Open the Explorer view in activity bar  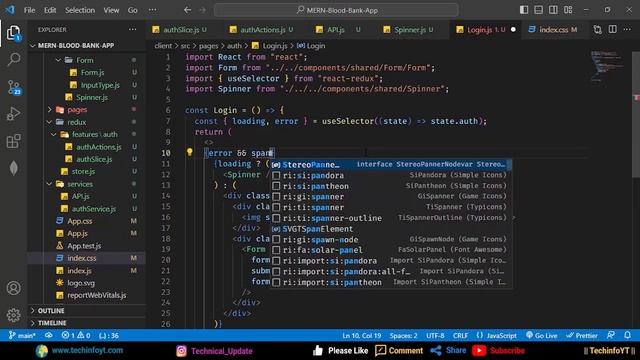13,33
